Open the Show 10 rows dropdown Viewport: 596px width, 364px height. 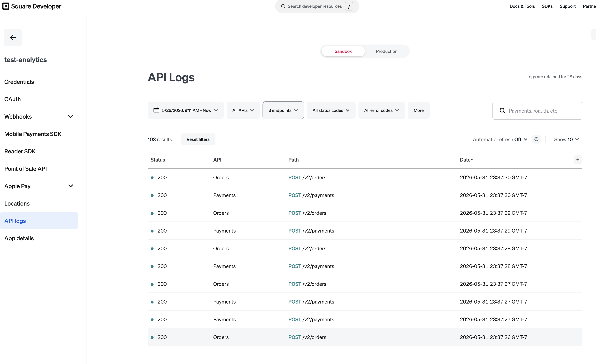click(566, 139)
